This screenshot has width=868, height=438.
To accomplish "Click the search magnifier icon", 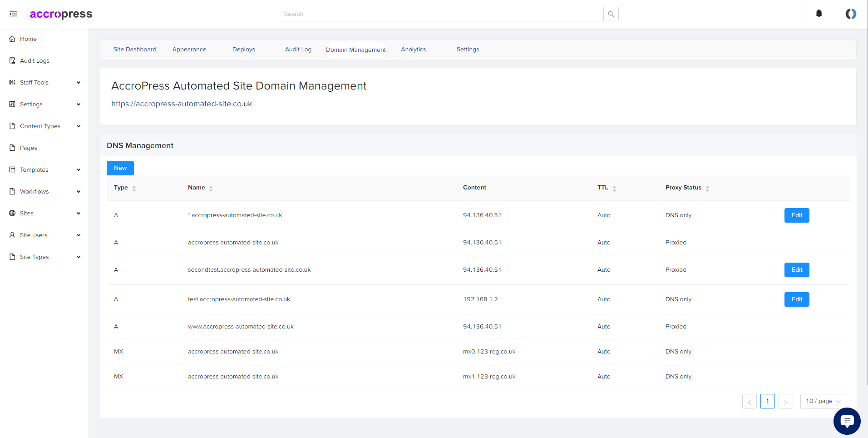I will [x=611, y=14].
